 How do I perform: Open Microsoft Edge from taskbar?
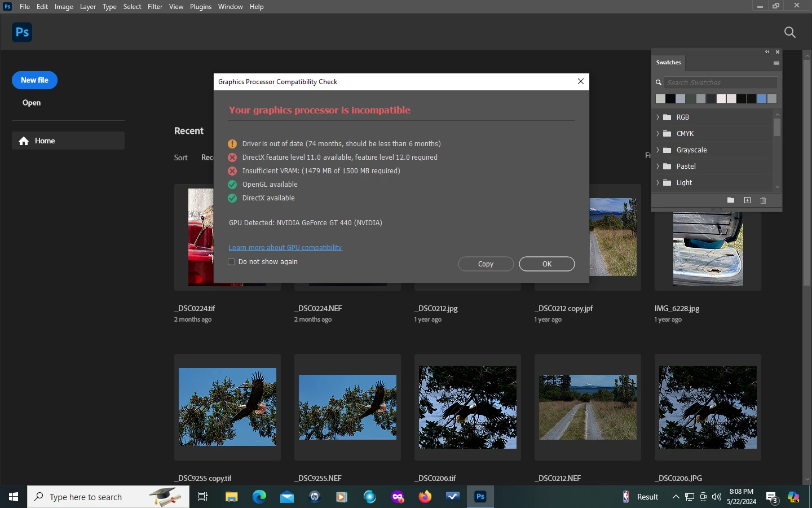coord(259,497)
